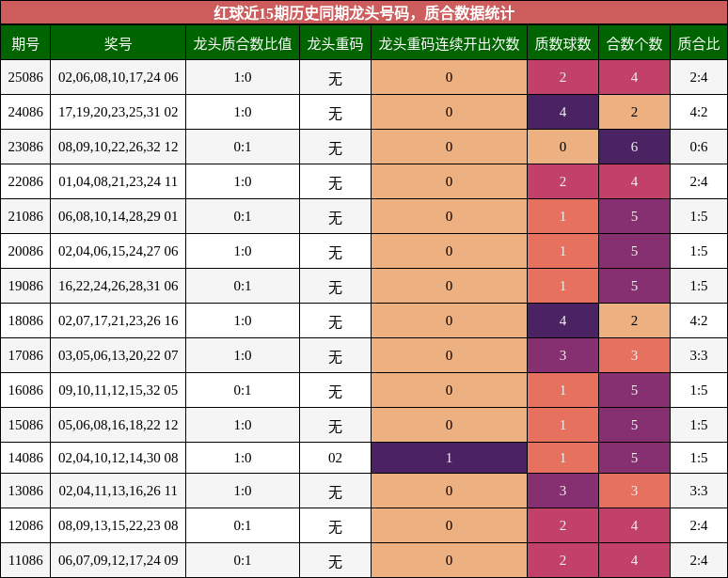Screen dimensions: 728x578
Task: Select period number 21086
Action: (x=25, y=216)
